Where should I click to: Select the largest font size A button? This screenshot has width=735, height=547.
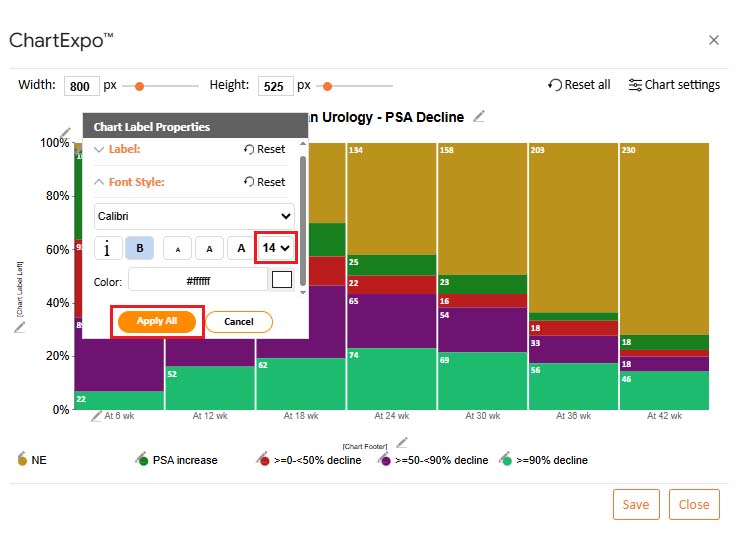[x=240, y=248]
